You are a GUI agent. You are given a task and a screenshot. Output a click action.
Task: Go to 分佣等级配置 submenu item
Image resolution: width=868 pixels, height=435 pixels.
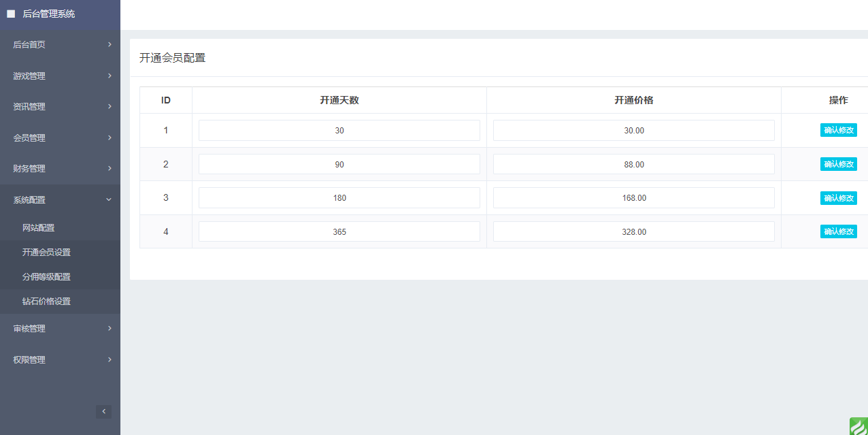46,277
